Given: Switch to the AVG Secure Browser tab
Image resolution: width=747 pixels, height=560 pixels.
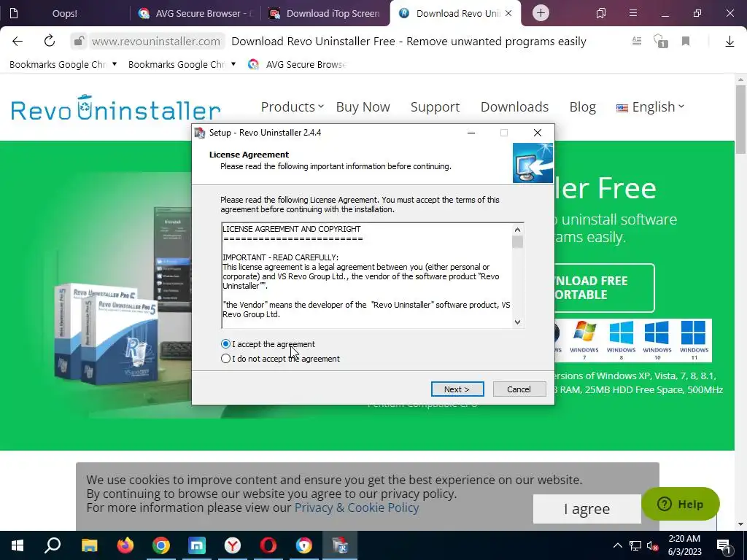Looking at the screenshot, I should pyautogui.click(x=196, y=13).
